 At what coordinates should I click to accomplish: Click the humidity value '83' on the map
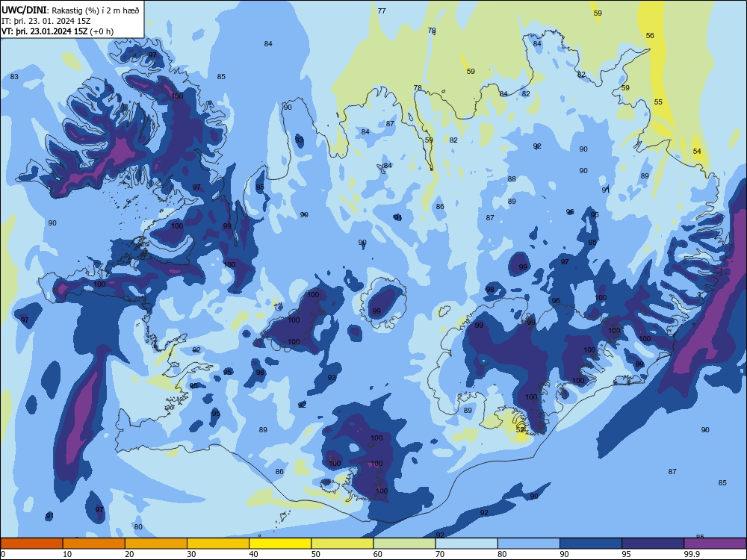click(x=14, y=77)
